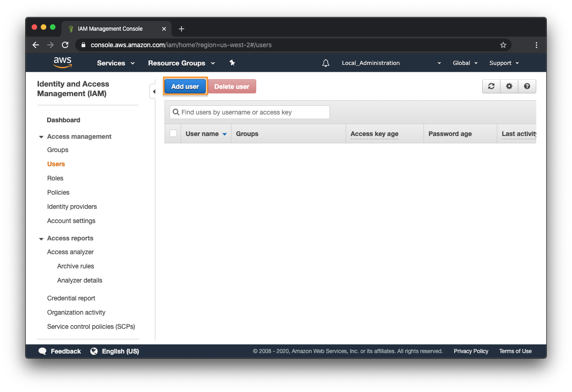Sort by User name column
Viewport: 572px width, 392px height.
click(x=206, y=134)
